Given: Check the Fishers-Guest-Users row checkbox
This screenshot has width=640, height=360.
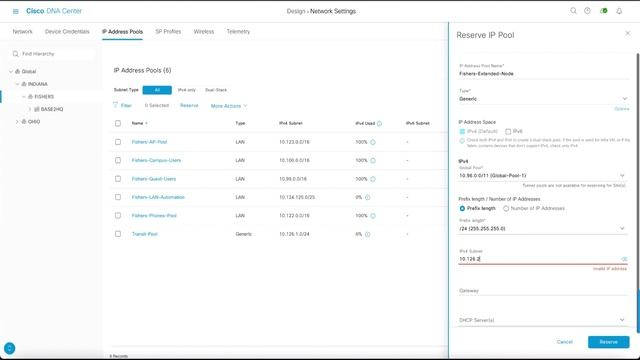Looking at the screenshot, I should point(118,179).
